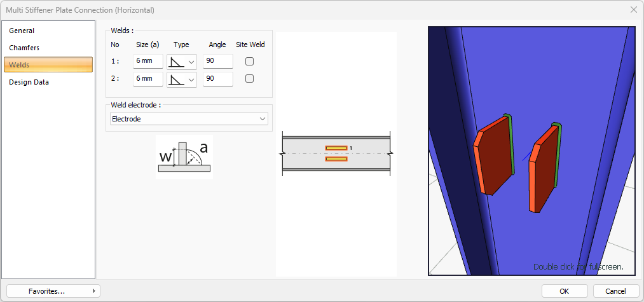Screen dimensions: 644x302
Task: Confirm with the OK button
Action: [565, 291]
